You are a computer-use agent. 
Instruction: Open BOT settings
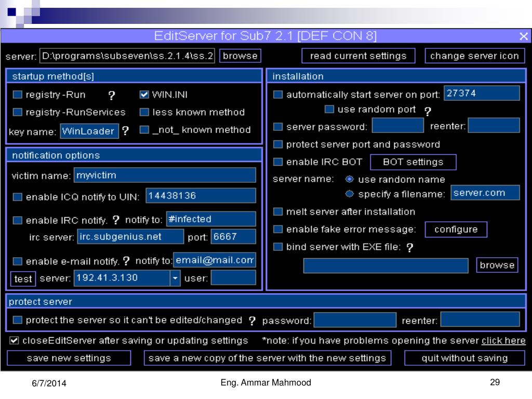pos(413,162)
